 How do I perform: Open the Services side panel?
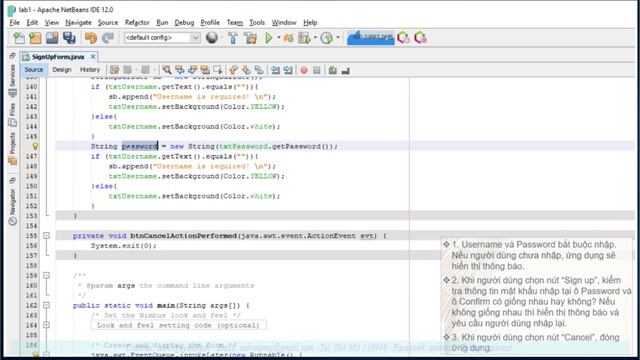click(x=13, y=80)
